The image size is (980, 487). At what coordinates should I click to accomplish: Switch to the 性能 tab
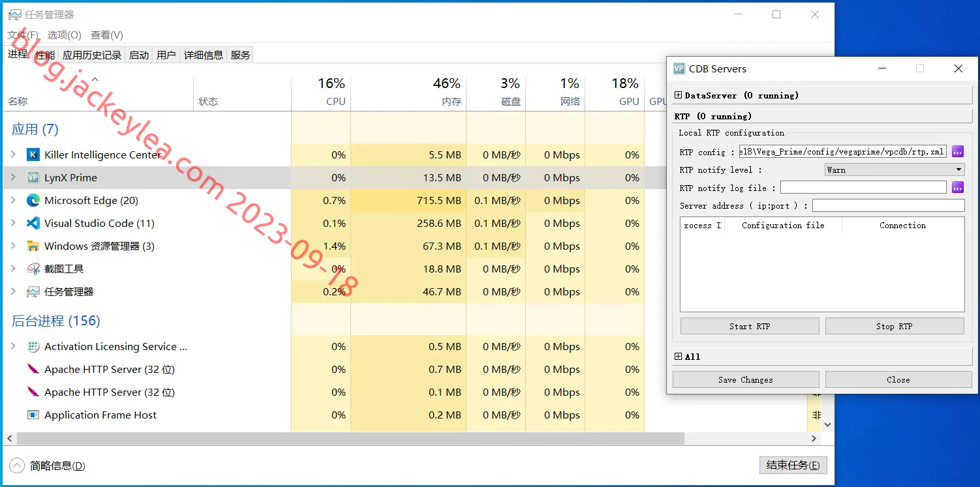pos(45,55)
